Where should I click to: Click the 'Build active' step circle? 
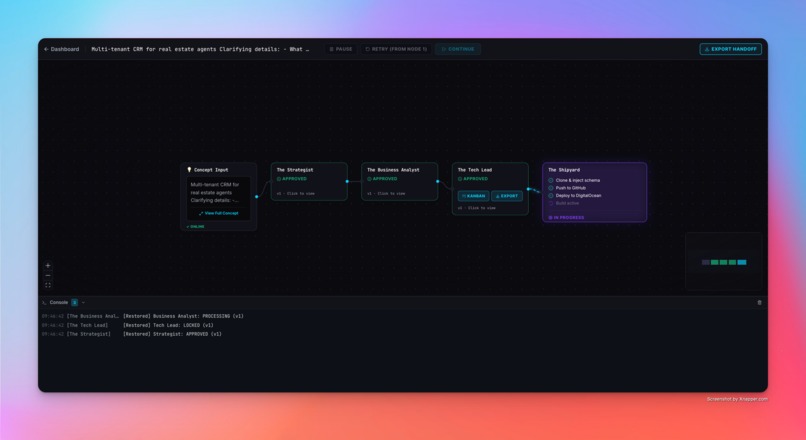coord(551,204)
